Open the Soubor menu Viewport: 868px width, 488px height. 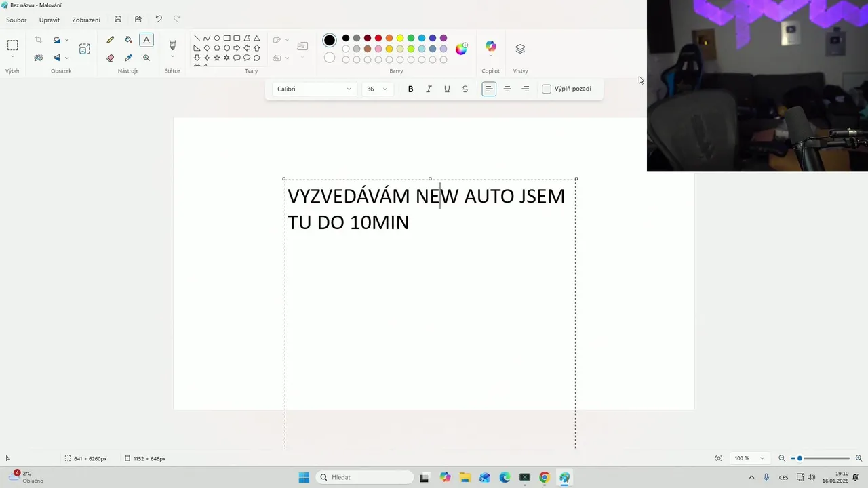tap(16, 20)
